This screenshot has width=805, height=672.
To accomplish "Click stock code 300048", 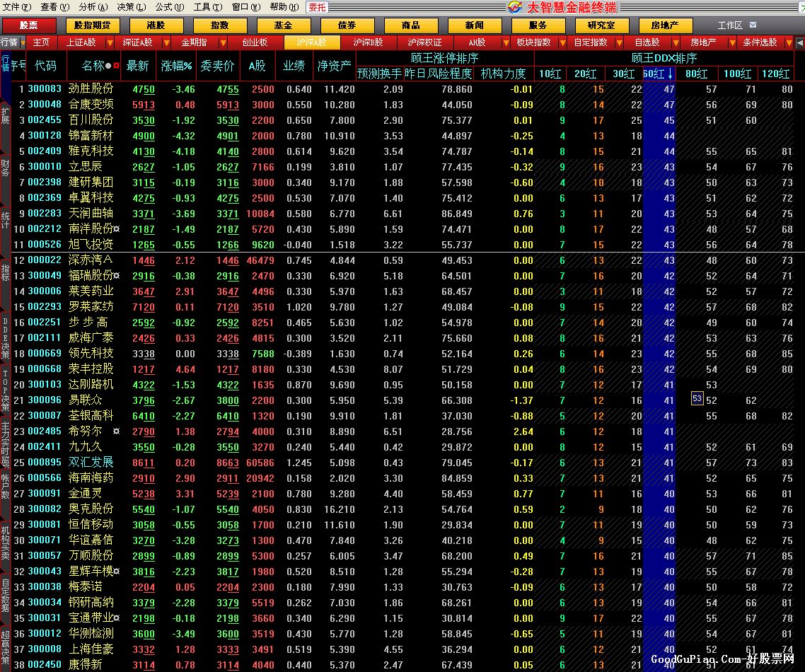I will click(45, 104).
